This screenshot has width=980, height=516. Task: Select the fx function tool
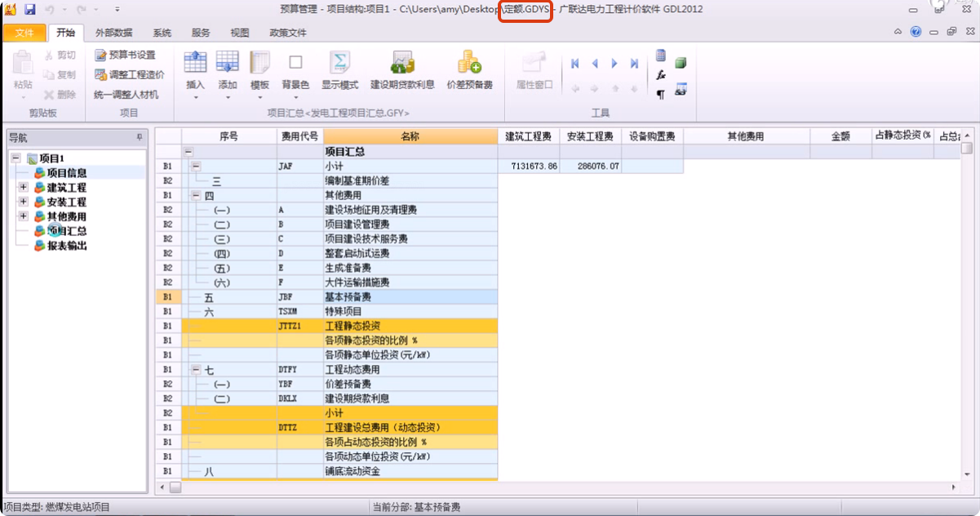coord(662,74)
